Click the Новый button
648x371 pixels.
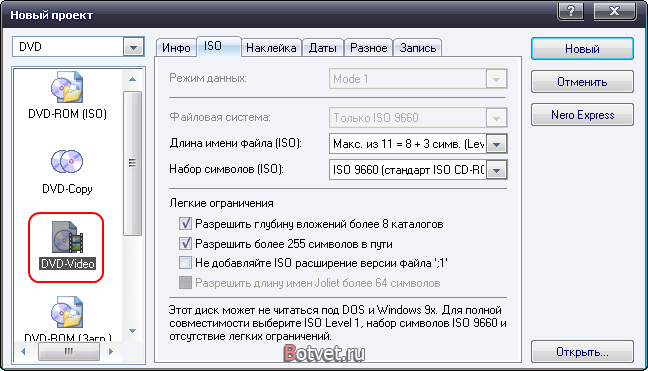pos(582,49)
